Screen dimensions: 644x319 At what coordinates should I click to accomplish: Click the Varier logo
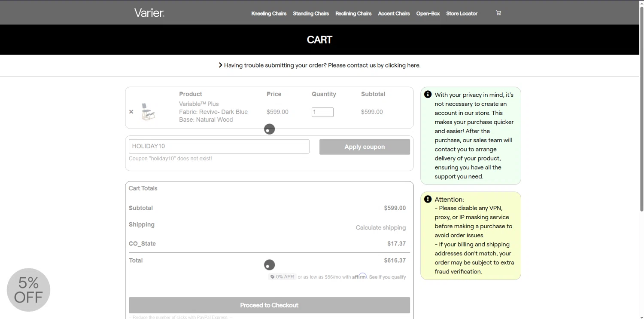tap(149, 13)
